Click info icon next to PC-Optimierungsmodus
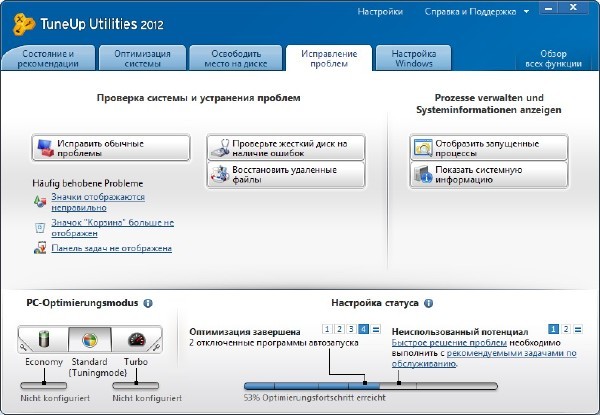This screenshot has width=600, height=415. point(148,303)
